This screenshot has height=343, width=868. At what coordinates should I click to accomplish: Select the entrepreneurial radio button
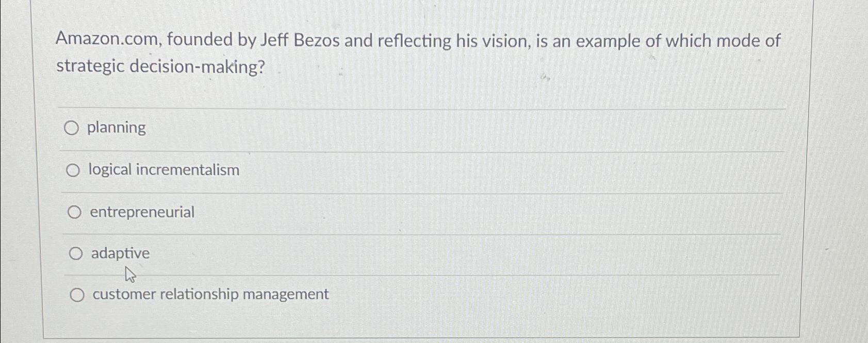(75, 212)
